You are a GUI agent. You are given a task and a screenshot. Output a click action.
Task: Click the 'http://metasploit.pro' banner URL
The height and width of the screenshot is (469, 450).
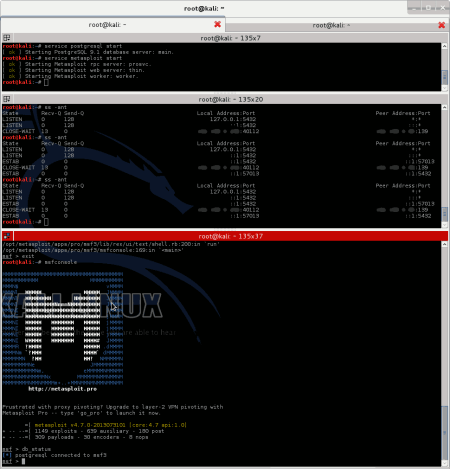click(x=63, y=389)
